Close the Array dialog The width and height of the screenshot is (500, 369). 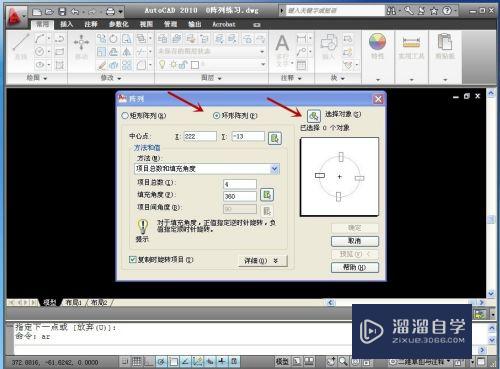[378, 99]
